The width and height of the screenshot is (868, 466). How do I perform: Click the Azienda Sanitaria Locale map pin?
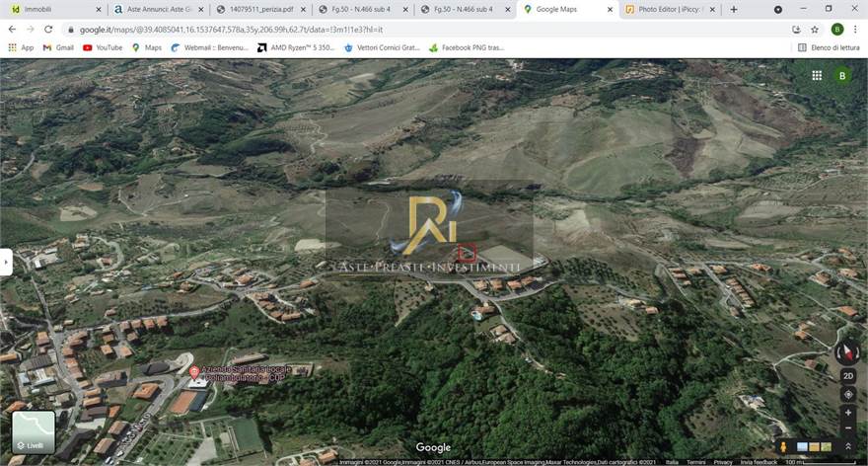(194, 372)
